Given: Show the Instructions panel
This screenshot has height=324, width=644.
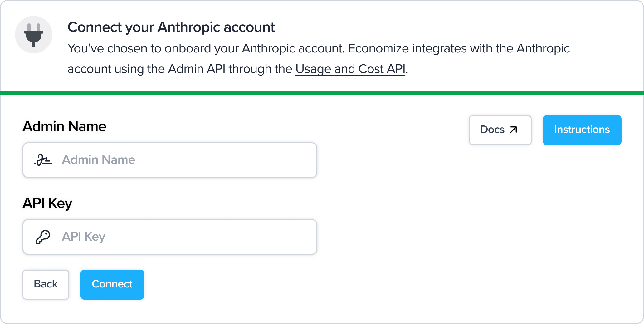Looking at the screenshot, I should coord(582,130).
